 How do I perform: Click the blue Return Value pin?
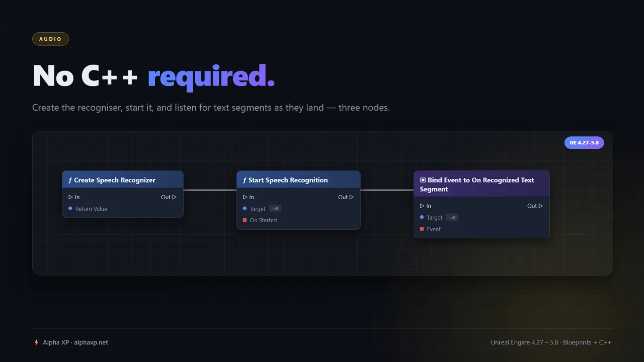click(x=70, y=209)
